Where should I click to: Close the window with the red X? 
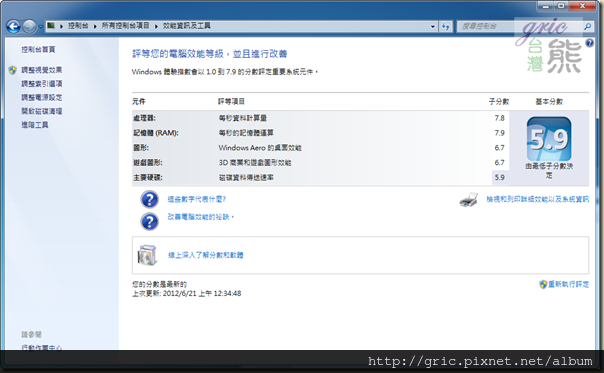point(583,6)
